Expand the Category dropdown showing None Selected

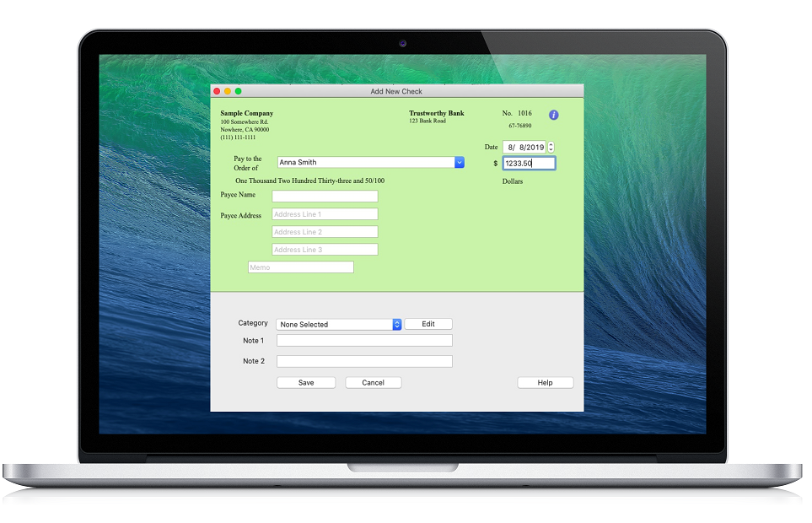click(396, 325)
